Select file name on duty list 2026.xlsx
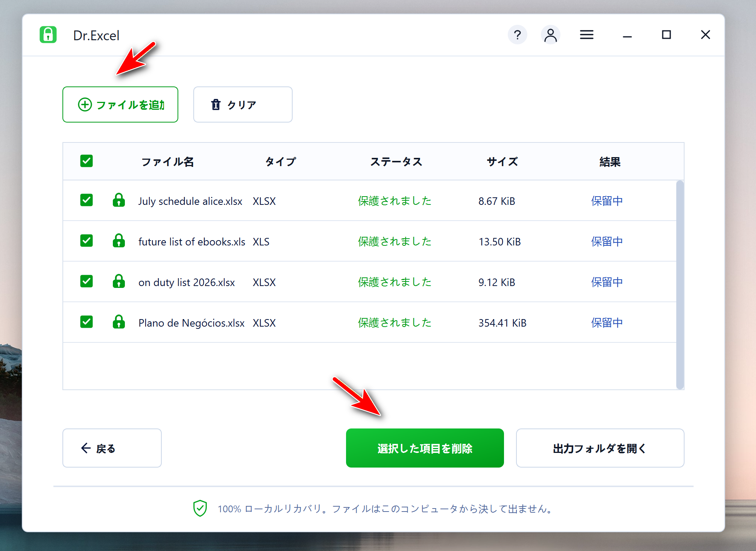The width and height of the screenshot is (756, 551). pos(187,282)
